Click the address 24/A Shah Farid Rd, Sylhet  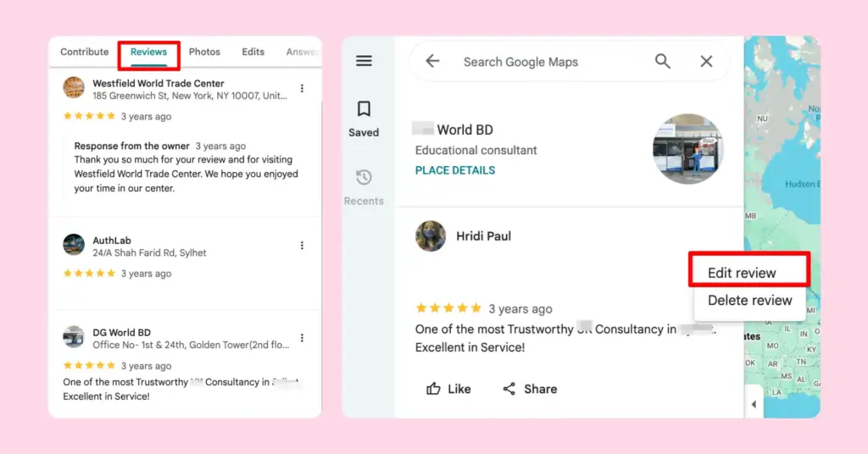(149, 252)
